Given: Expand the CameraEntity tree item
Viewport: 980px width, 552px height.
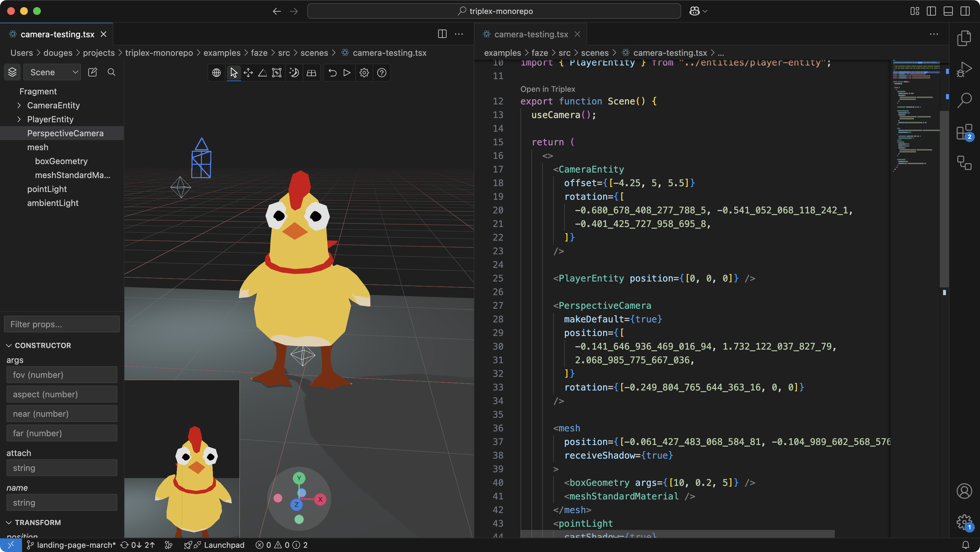Looking at the screenshot, I should pyautogui.click(x=19, y=105).
